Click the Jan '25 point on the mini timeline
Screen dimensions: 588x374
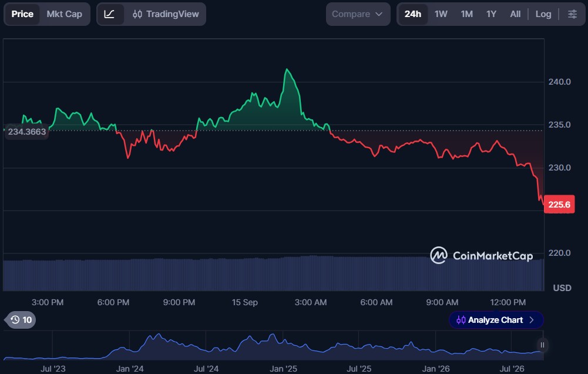tap(283, 369)
